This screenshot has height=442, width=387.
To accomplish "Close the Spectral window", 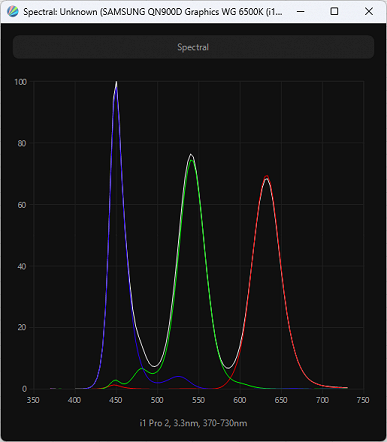I will click(x=369, y=11).
